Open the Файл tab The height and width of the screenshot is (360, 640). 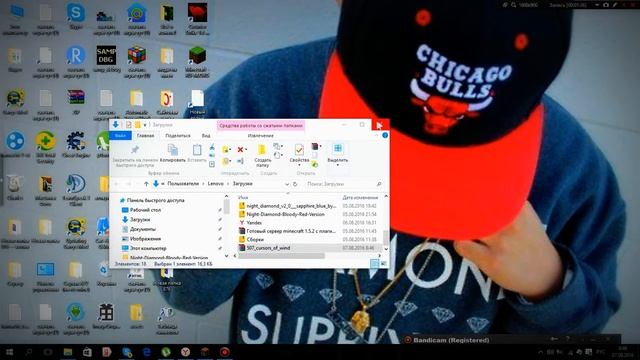pyautogui.click(x=120, y=136)
